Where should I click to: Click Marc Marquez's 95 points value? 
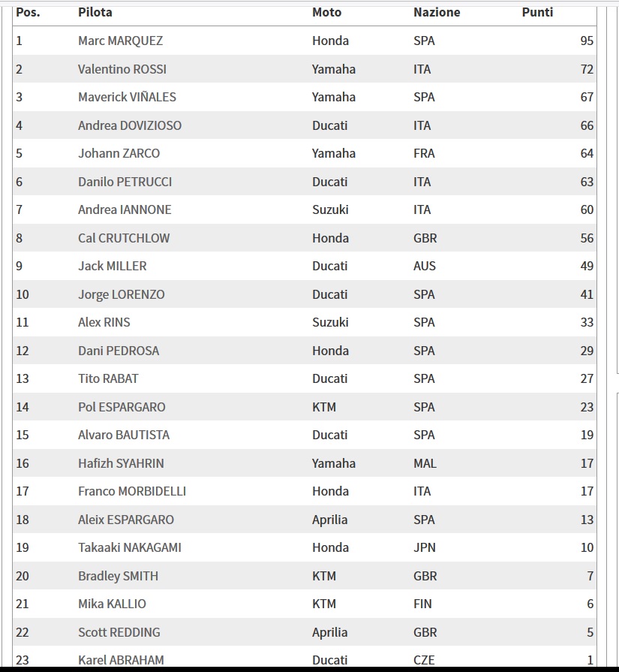(x=587, y=41)
